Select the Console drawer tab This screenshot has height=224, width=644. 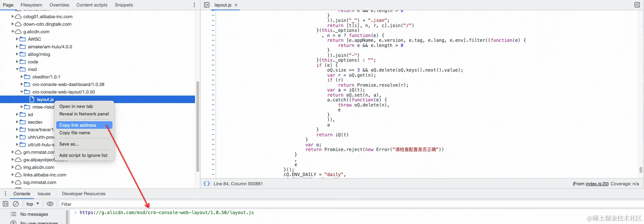22,194
